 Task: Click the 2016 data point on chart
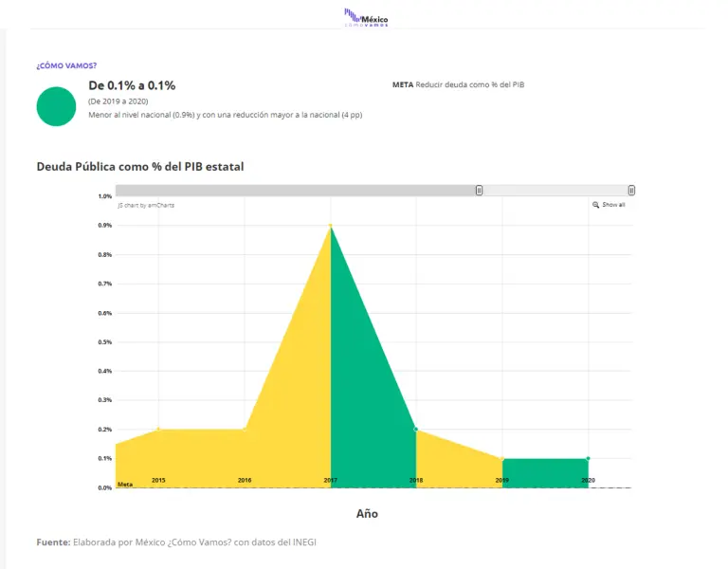[245, 430]
